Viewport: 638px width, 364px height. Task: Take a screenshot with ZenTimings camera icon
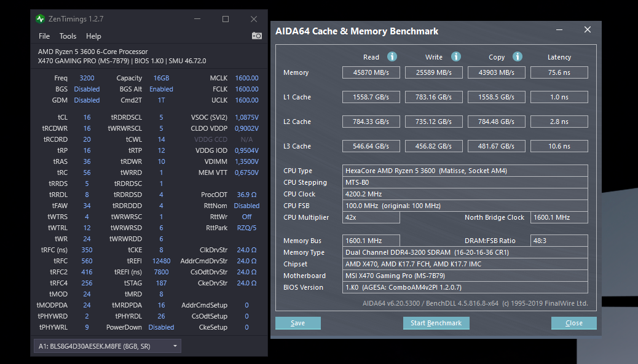coord(257,36)
